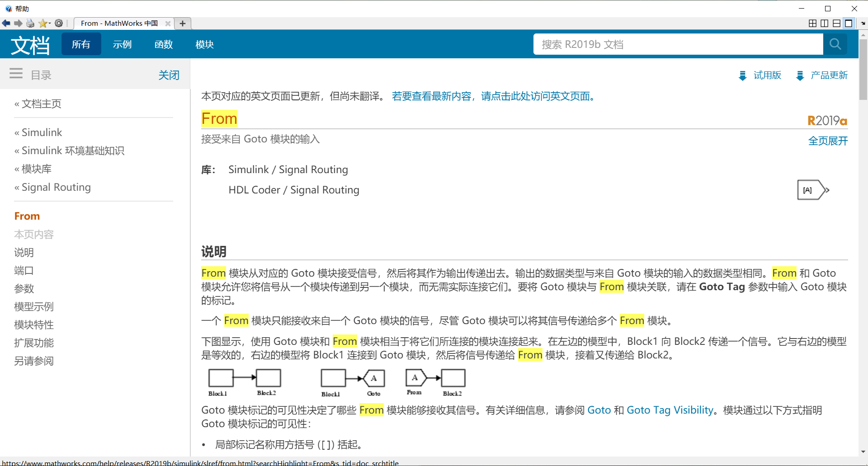
Task: Open the Goto Tag Visibility hyperlink
Action: tap(670, 410)
